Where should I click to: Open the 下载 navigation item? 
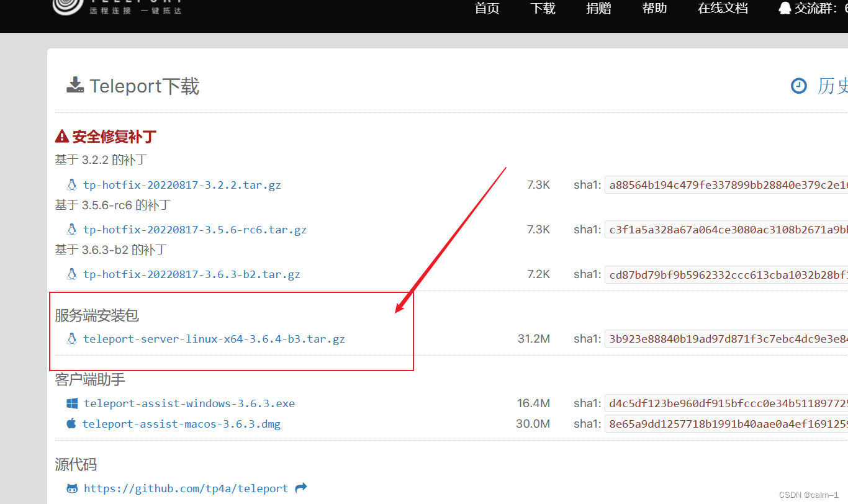(x=543, y=8)
